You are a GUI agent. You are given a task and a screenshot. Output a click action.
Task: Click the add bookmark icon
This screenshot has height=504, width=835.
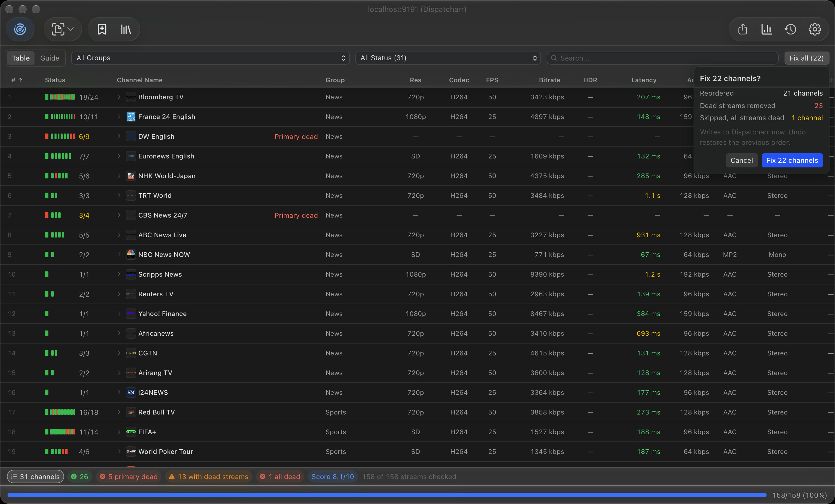pyautogui.click(x=102, y=29)
